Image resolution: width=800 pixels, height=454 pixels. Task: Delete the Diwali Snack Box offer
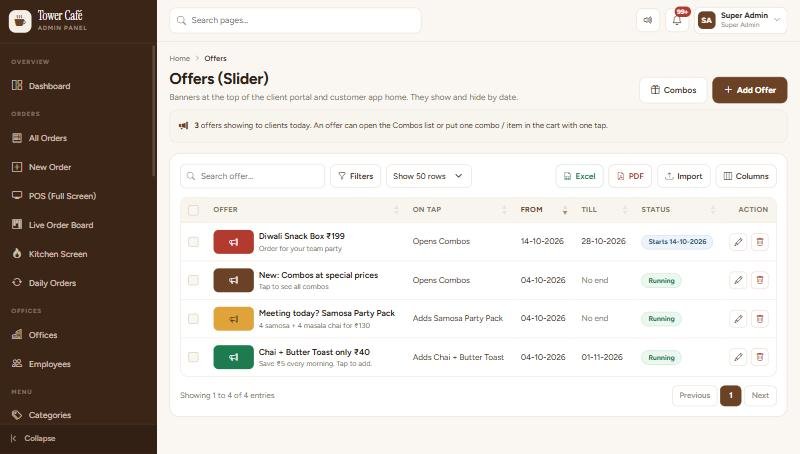tap(760, 242)
